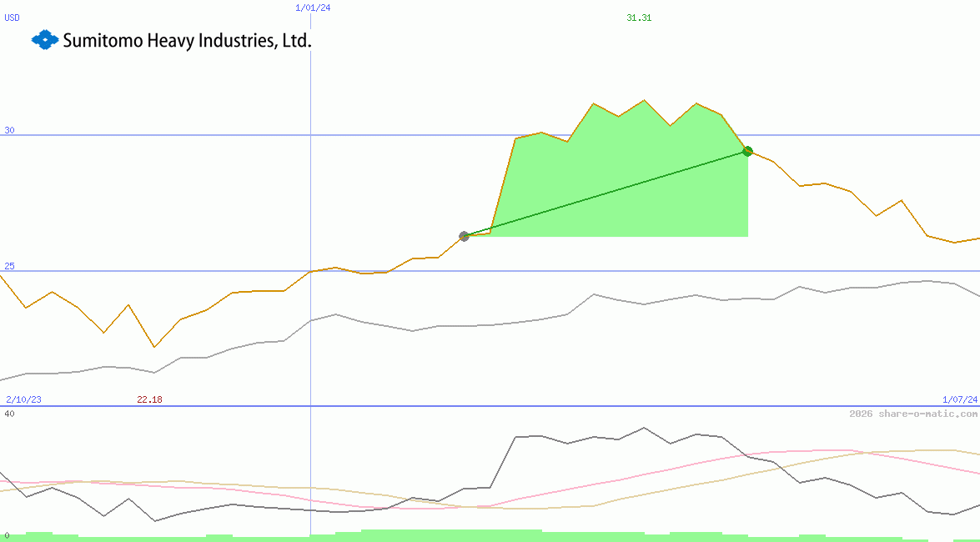Screen dimensions: 980x542
Task: Click the 30 price axis label
Action: pos(9,131)
